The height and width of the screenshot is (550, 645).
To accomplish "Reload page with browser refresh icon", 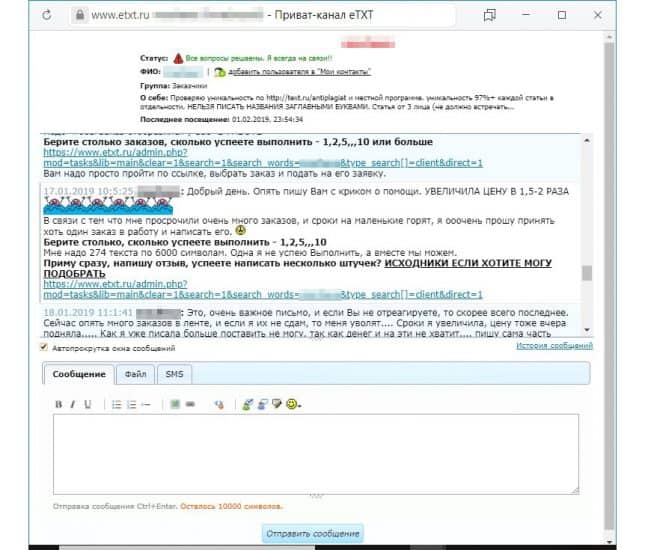I will [x=47, y=15].
